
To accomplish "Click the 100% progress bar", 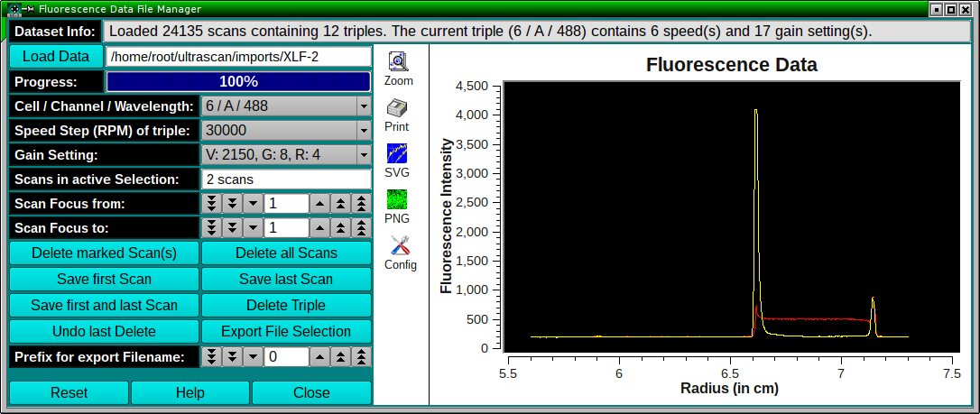I will tap(238, 82).
